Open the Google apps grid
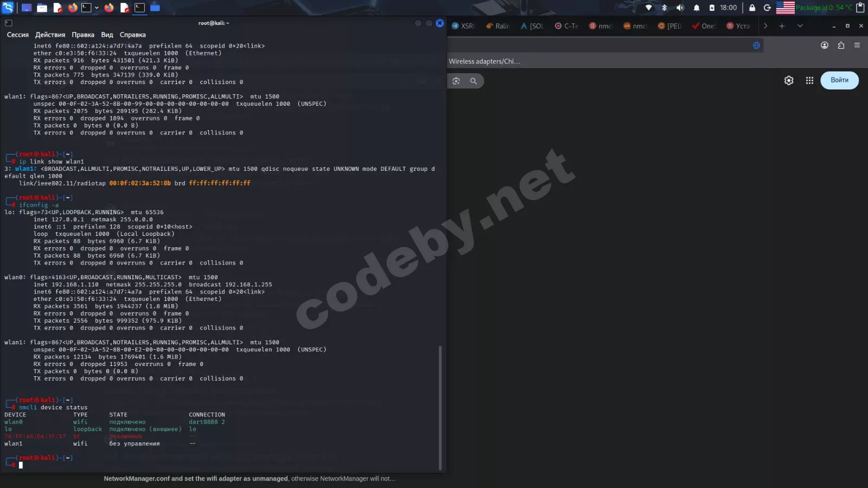The width and height of the screenshot is (868, 488). (809, 80)
